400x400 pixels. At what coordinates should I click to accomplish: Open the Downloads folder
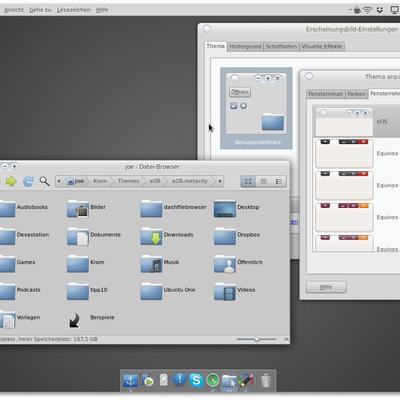pos(151,237)
